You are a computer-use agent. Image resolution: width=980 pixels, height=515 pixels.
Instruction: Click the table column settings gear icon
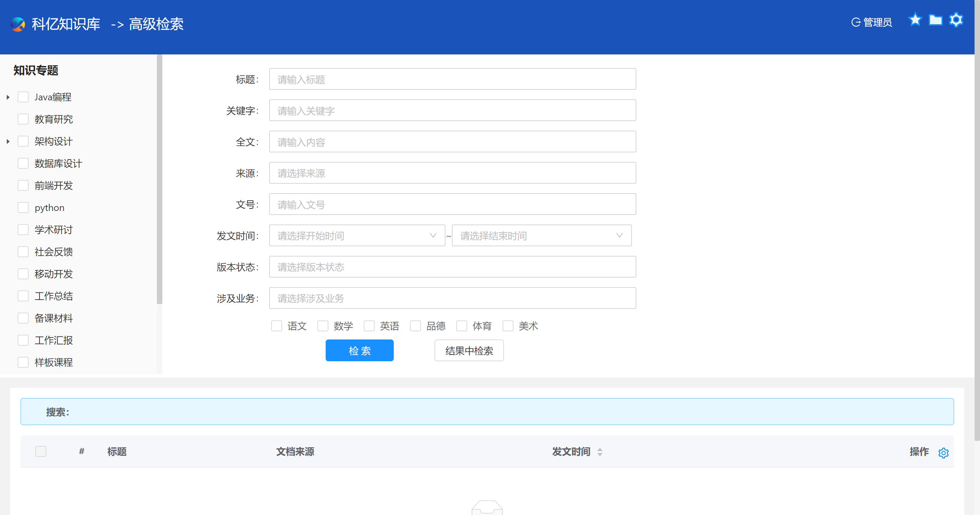[x=943, y=453]
